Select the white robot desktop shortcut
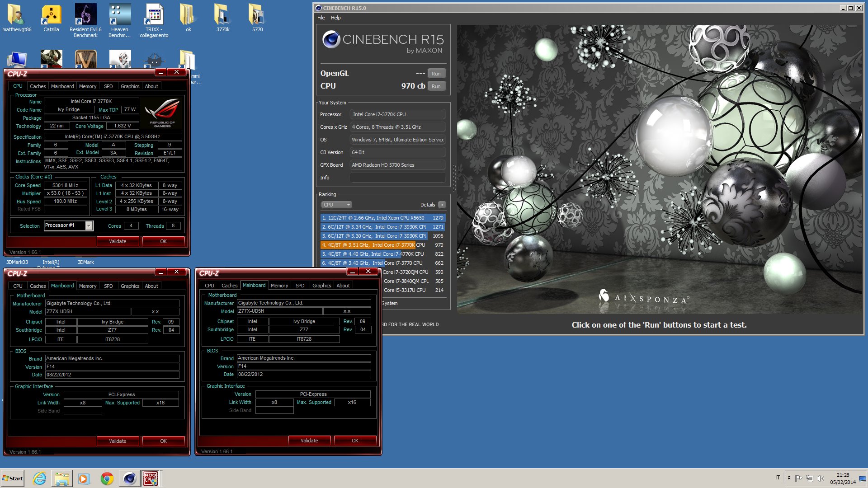The width and height of the screenshot is (868, 488). (x=120, y=59)
